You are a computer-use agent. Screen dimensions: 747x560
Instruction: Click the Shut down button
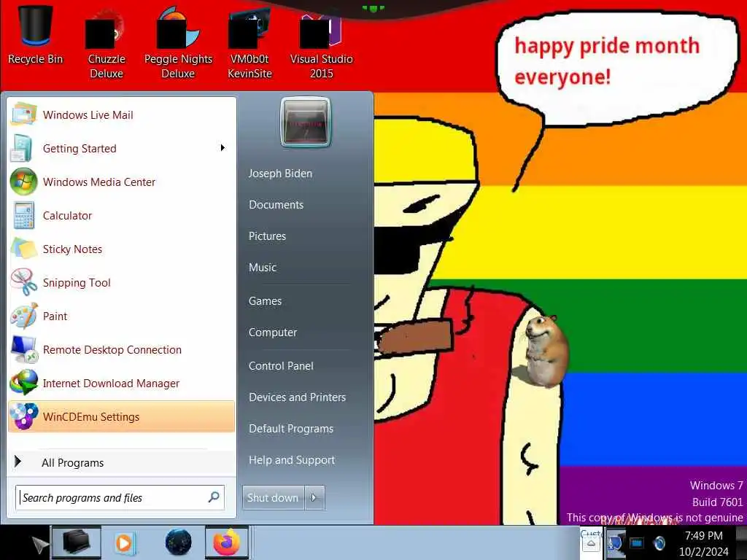pyautogui.click(x=273, y=497)
